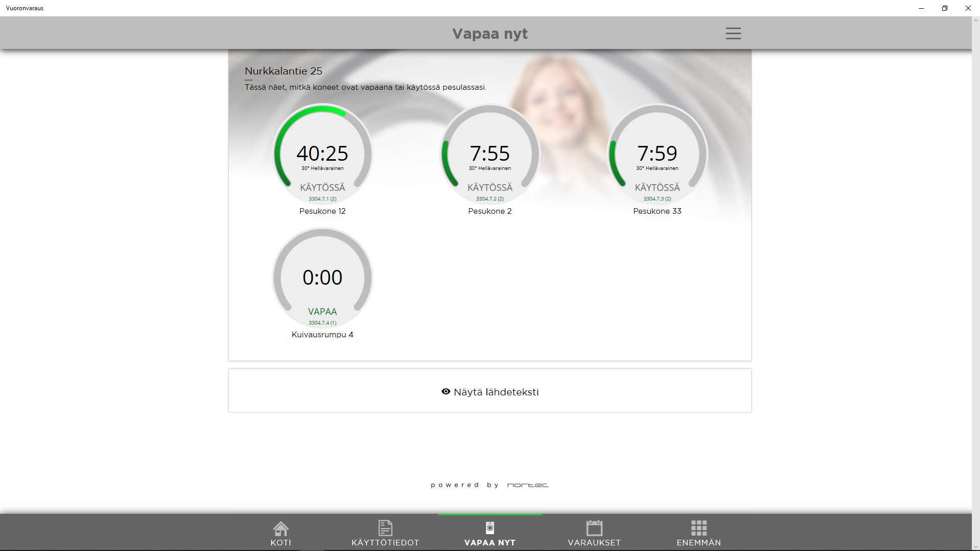Screen dimensions: 980x551
Task: Click the eye icon beside Näytä lähdeteksti
Action: (446, 392)
